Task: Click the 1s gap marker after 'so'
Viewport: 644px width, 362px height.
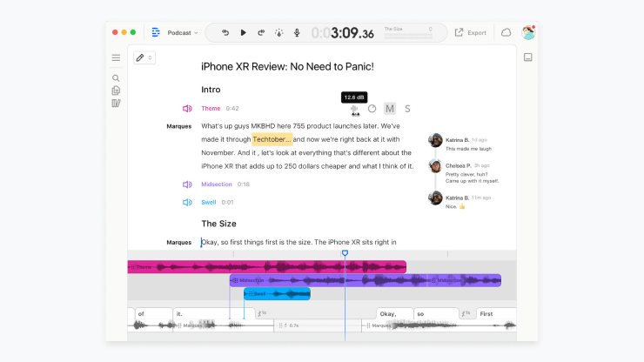Action: click(x=466, y=313)
